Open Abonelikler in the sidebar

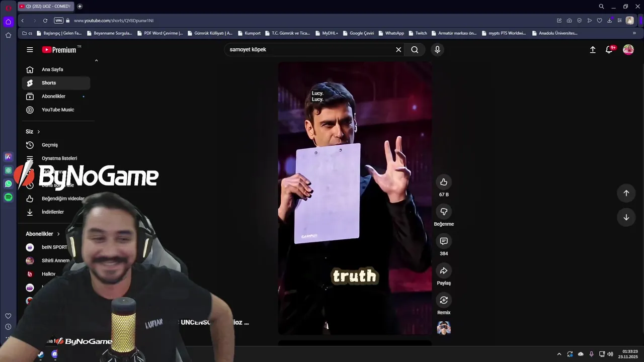(56, 96)
